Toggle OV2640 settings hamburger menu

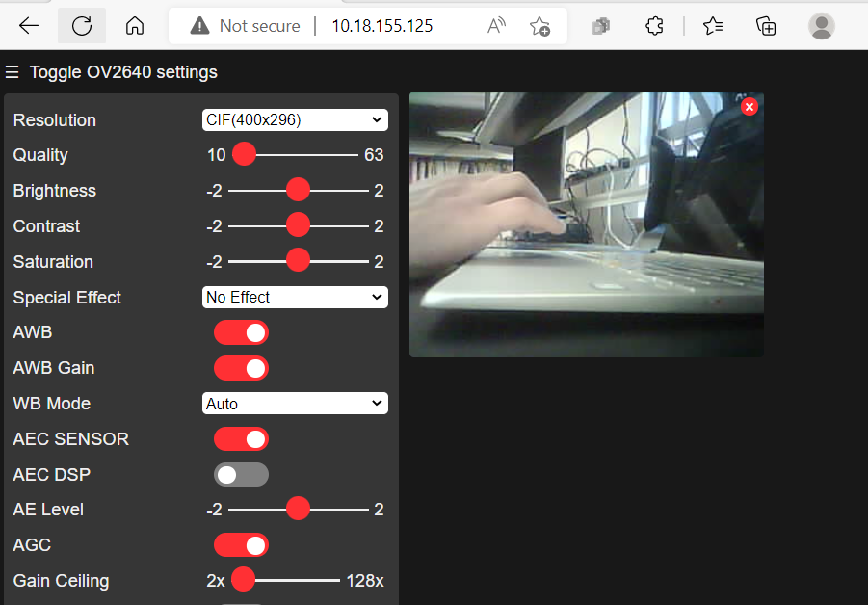pyautogui.click(x=13, y=72)
